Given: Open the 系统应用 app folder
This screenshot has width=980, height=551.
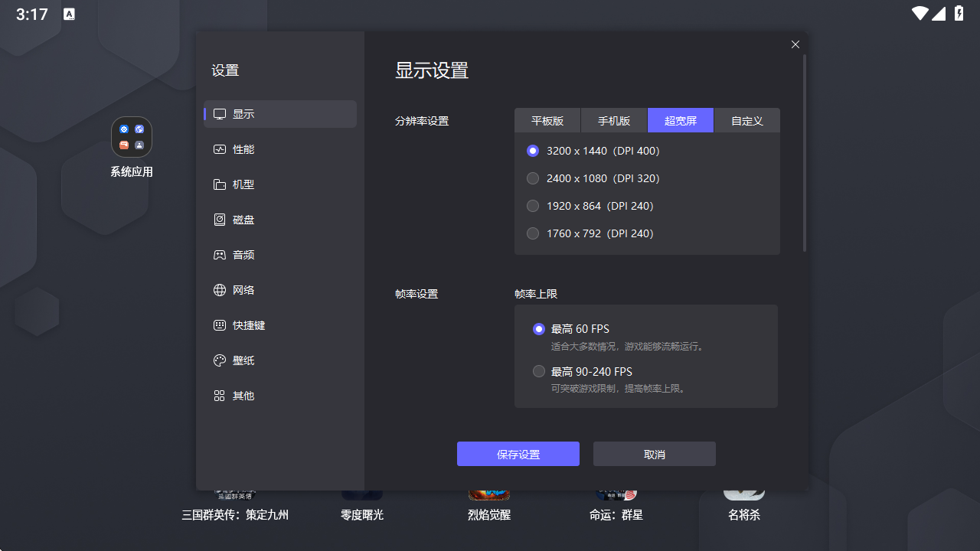Looking at the screenshot, I should pyautogui.click(x=132, y=137).
